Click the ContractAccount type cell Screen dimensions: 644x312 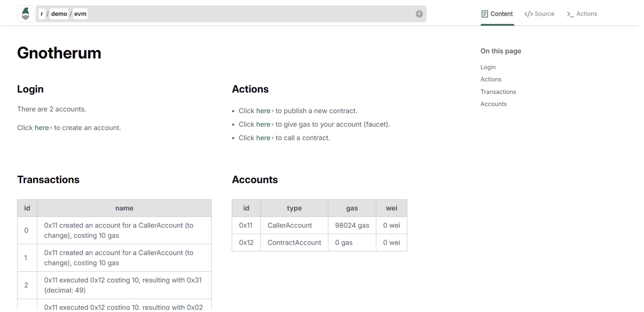294,242
